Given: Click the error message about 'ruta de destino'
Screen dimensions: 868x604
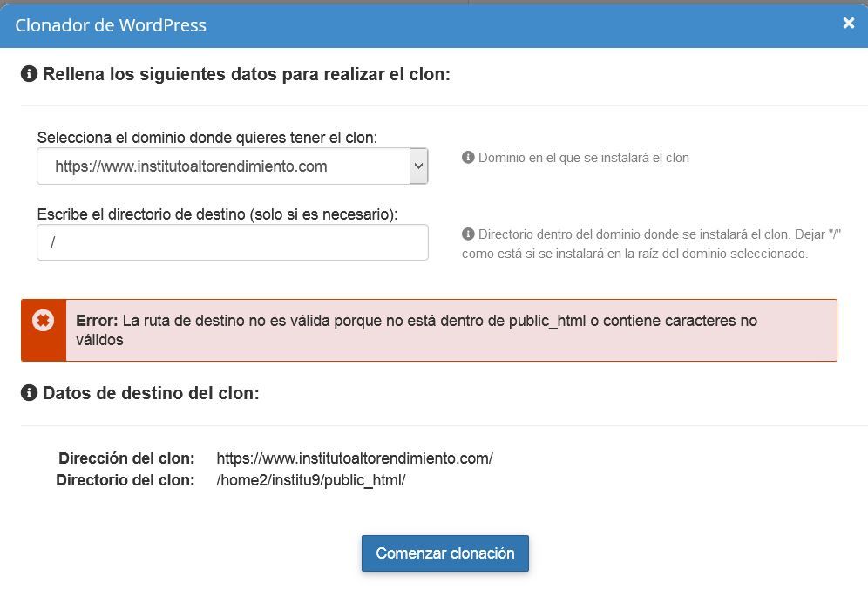Looking at the screenshot, I should (x=417, y=330).
